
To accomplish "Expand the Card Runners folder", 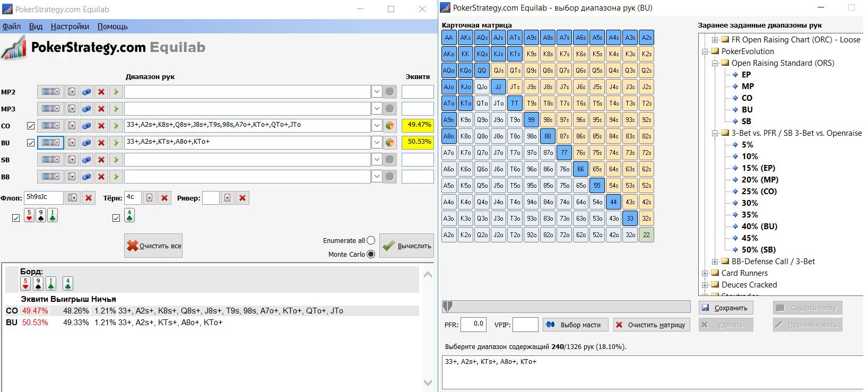I will (x=705, y=273).
